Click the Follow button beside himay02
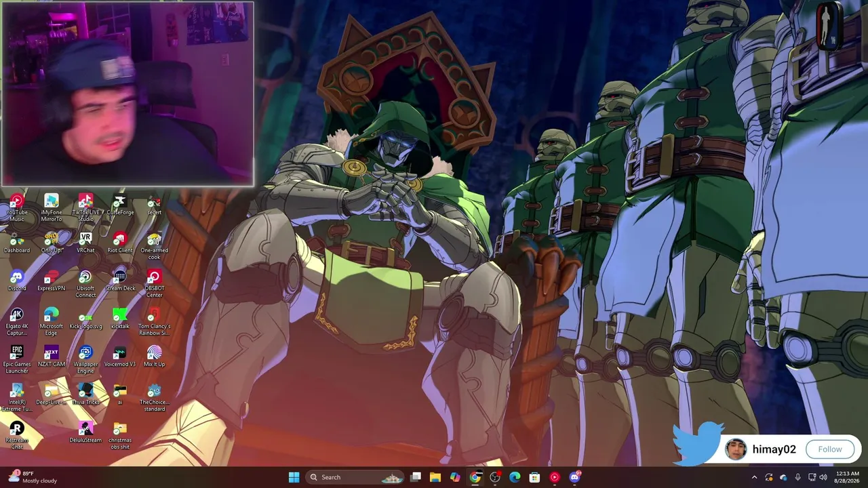This screenshot has width=868, height=488. tap(829, 449)
